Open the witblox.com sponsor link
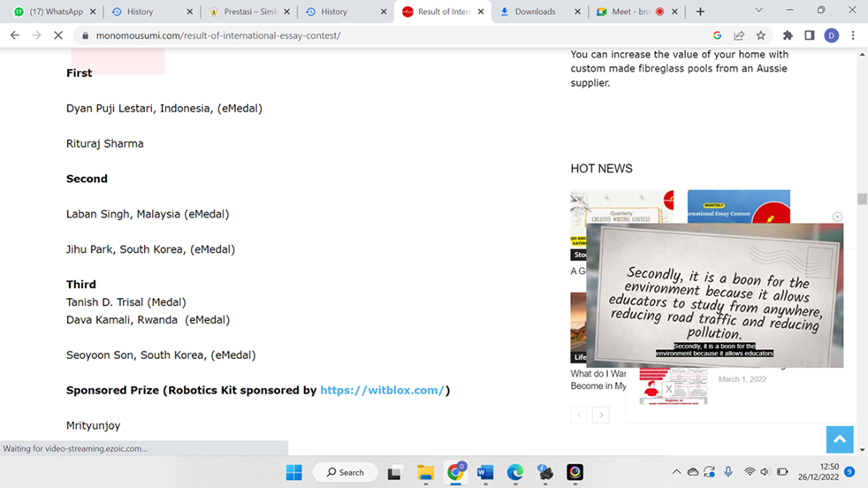Screen dimensions: 868x488 382,390
